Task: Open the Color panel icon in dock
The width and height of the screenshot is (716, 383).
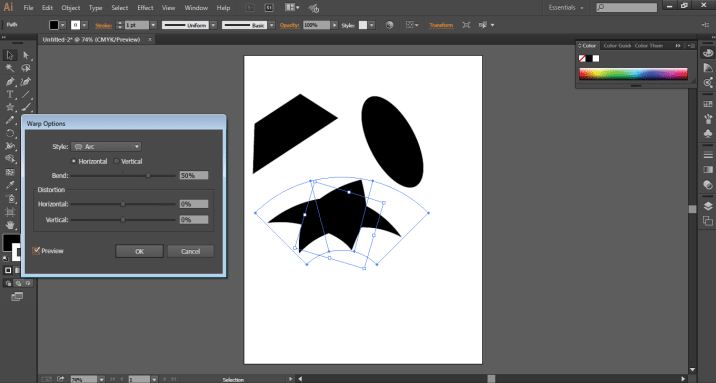Action: [x=708, y=53]
